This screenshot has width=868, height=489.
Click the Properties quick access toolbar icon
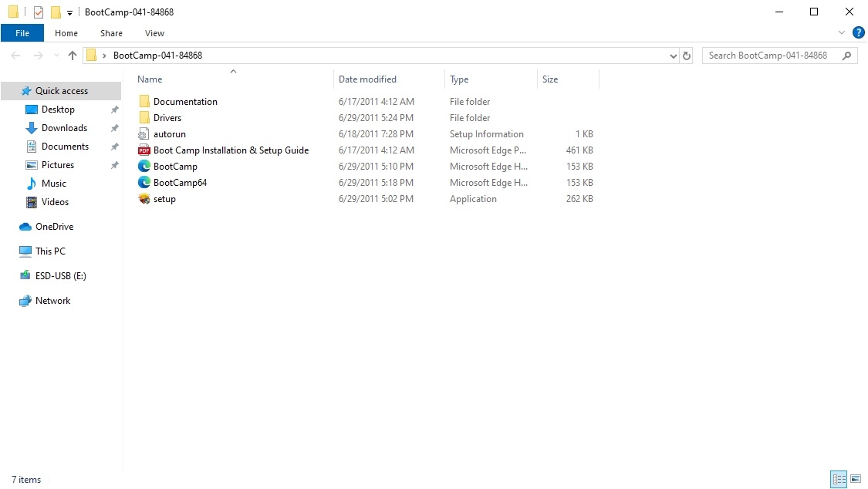(39, 12)
